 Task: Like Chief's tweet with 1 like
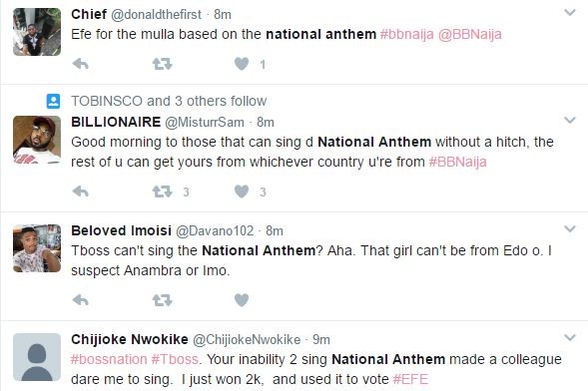(242, 64)
